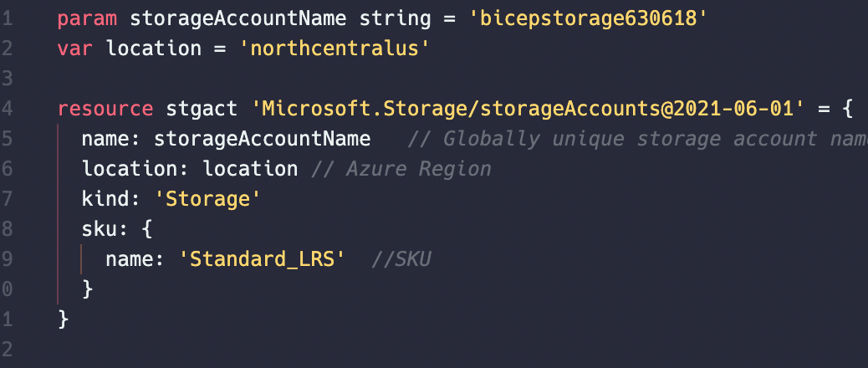Screen dimensions: 868x368
Task: Click the 'Standard_LRS' string value
Action: [262, 259]
